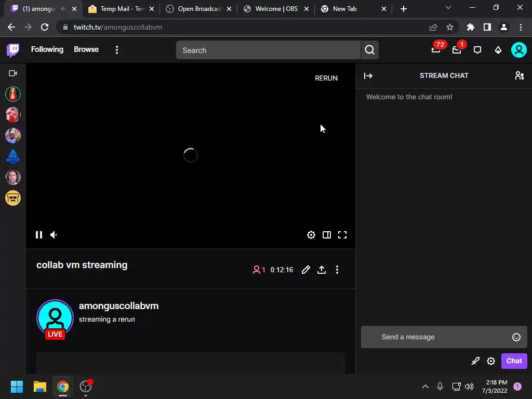Open the red-haired streamer avatar in sidebar
The image size is (532, 399).
coord(13,94)
